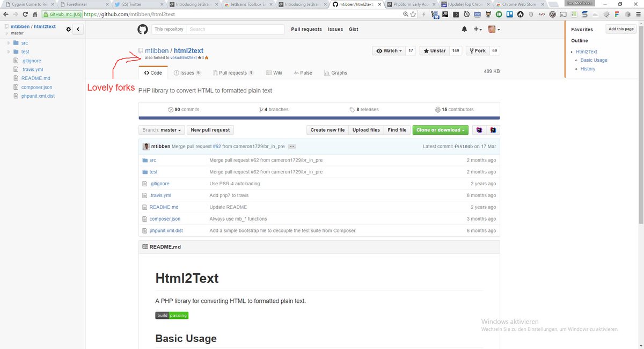Click the Find file button
644x349 pixels.
click(x=397, y=130)
